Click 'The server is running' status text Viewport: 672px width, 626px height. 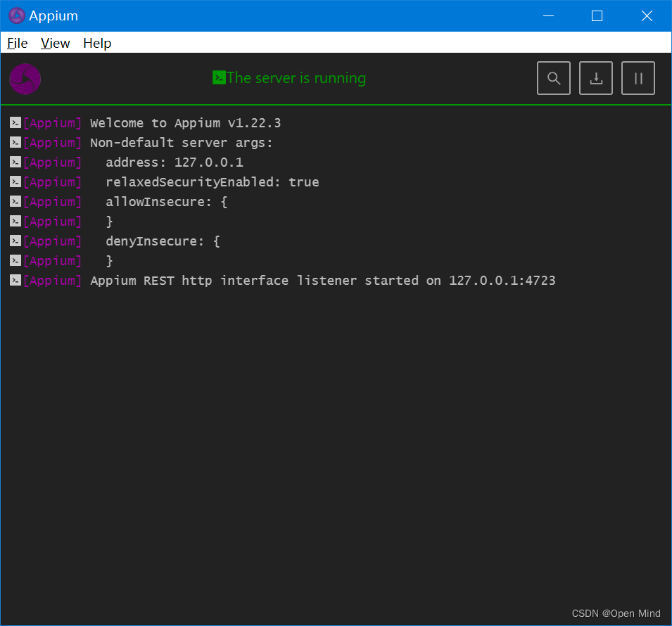296,78
